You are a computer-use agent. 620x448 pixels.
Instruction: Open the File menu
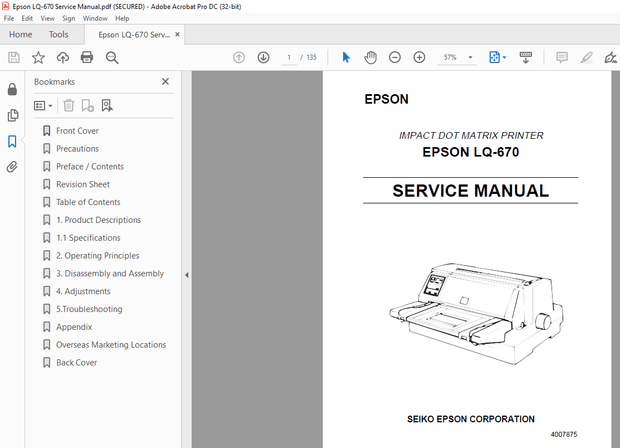pyautogui.click(x=9, y=18)
